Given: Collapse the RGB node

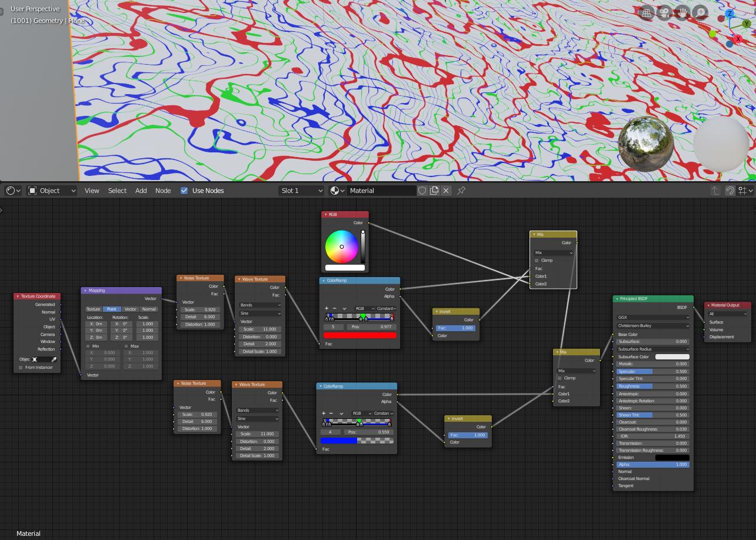Looking at the screenshot, I should coord(325,215).
